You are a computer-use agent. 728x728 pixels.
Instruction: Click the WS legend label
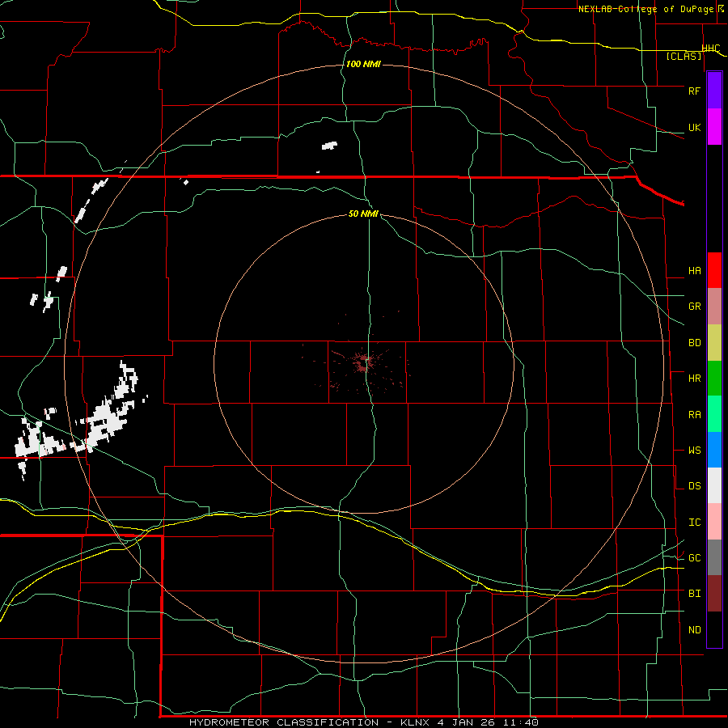(x=695, y=451)
